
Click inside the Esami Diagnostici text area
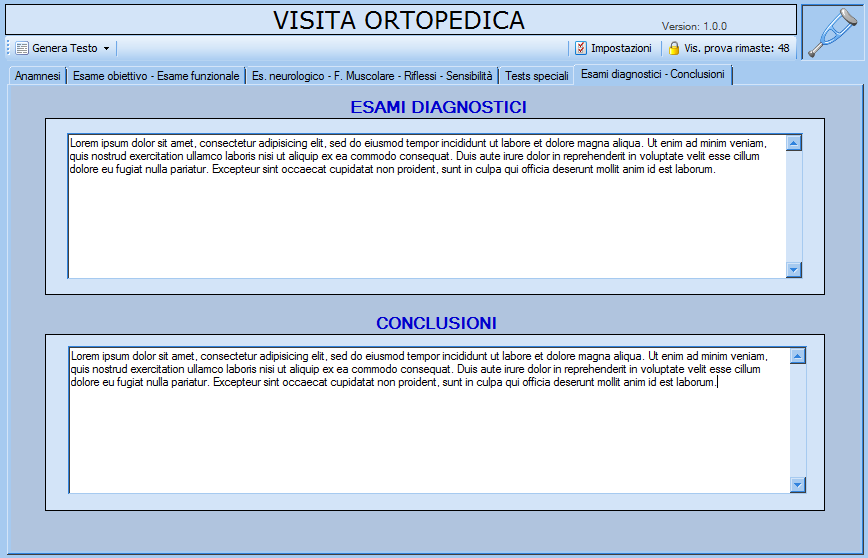[427, 206]
